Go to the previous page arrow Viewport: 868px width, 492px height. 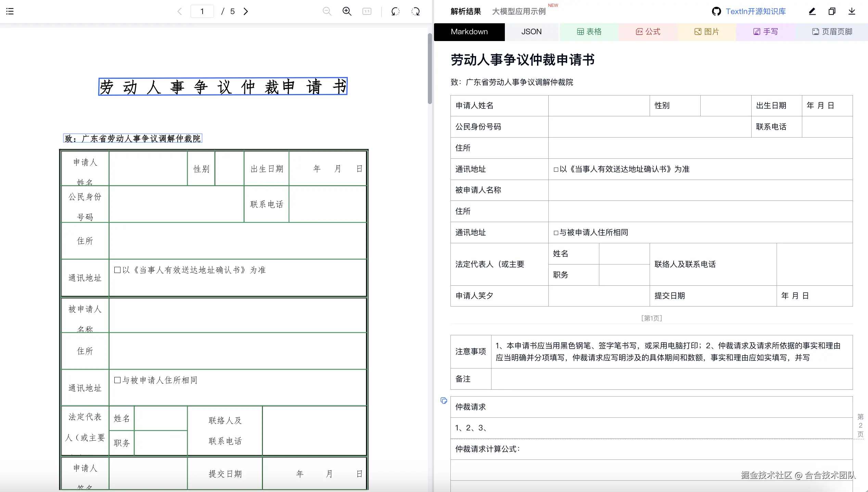pyautogui.click(x=180, y=11)
